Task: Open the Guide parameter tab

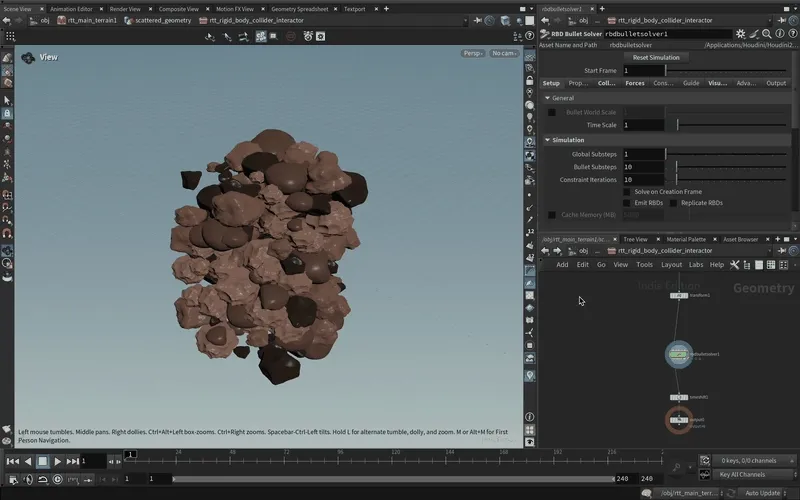Action: click(691, 83)
